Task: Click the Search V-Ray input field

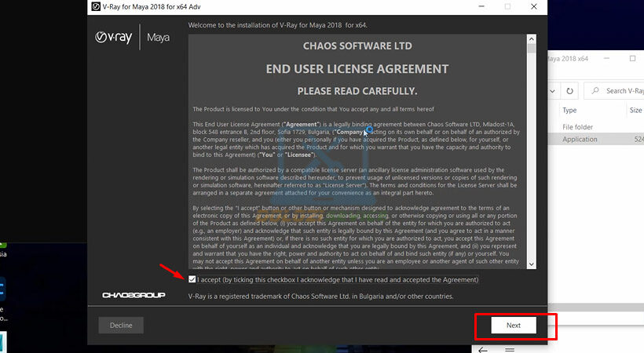Action: click(620, 91)
